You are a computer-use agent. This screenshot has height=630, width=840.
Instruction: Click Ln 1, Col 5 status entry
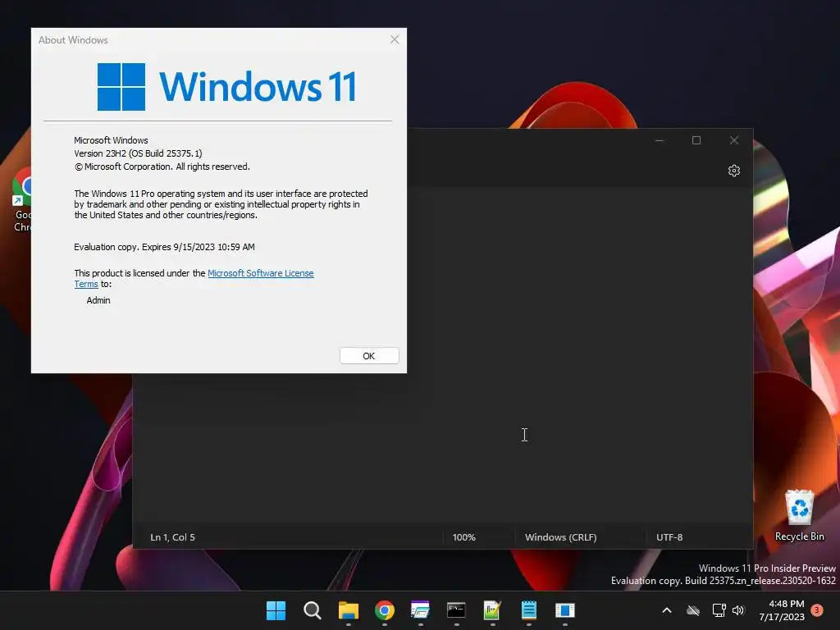tap(172, 537)
